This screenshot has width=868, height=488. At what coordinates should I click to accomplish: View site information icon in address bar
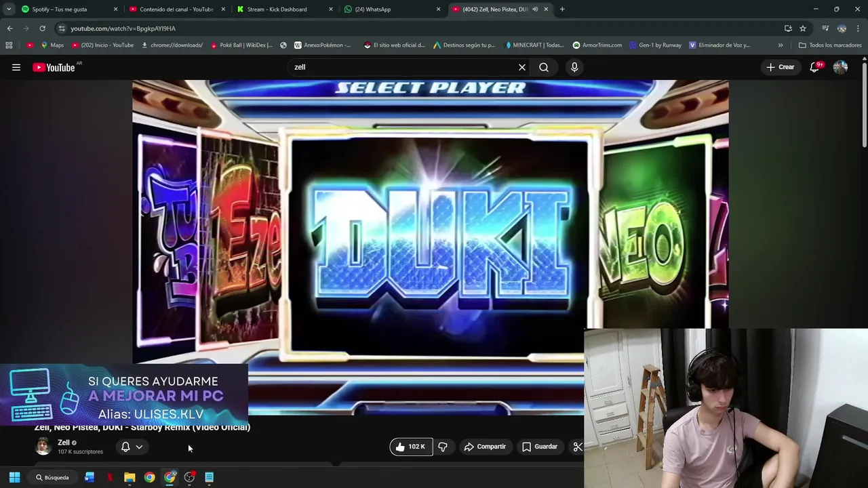62,28
